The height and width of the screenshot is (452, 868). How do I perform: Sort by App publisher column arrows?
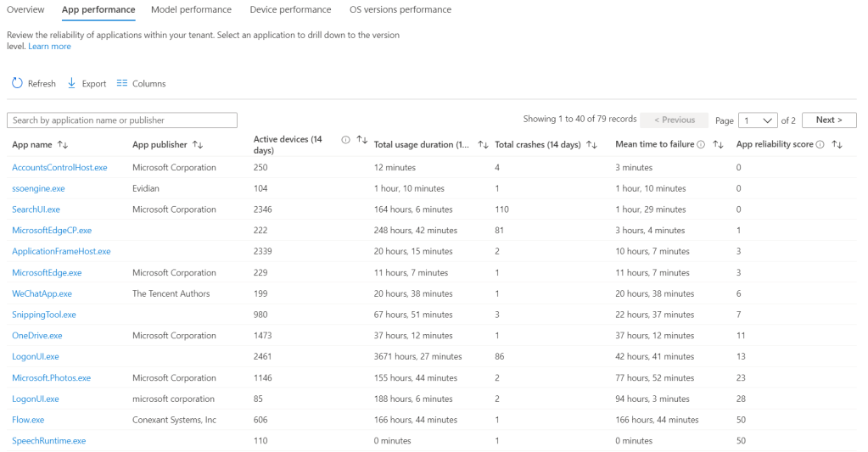coord(198,145)
